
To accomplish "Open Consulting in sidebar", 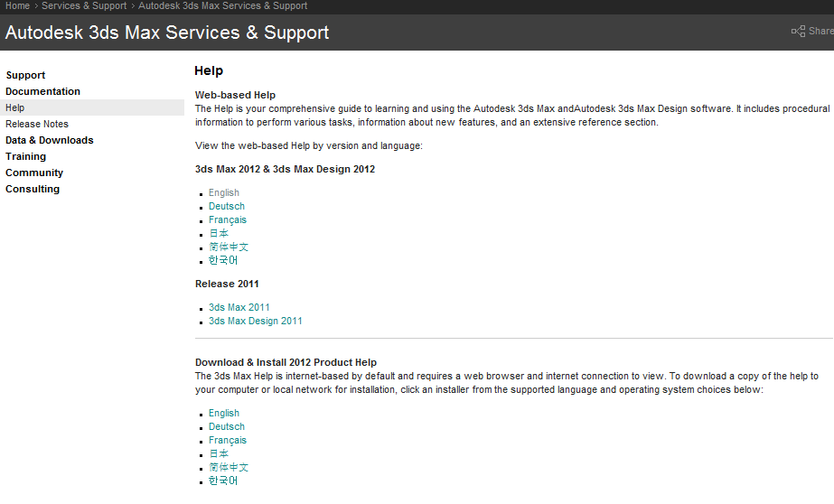I will 33,190.
